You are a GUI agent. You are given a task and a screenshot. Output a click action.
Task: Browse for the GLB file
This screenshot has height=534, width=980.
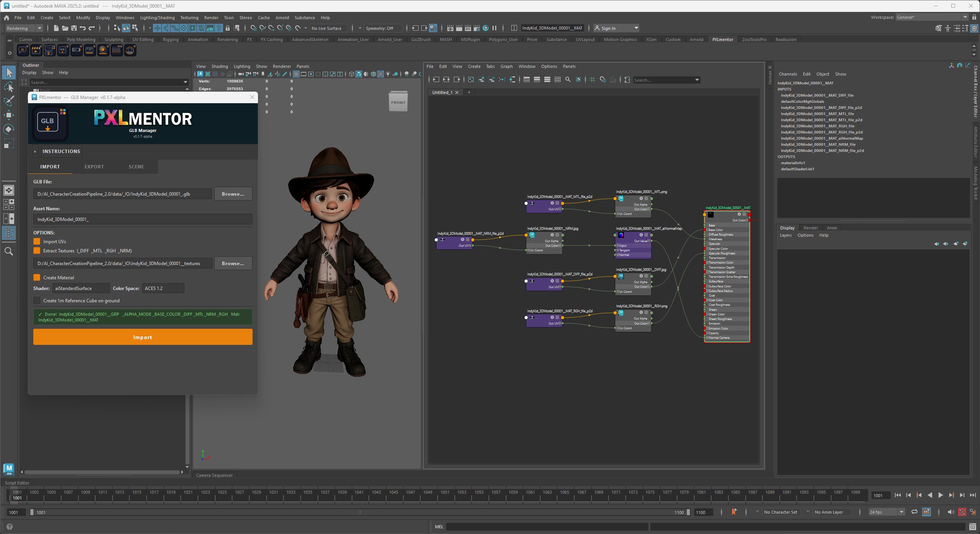pyautogui.click(x=233, y=194)
